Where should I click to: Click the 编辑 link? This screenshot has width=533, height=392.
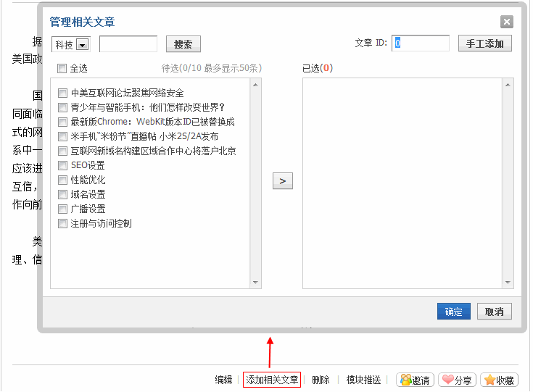tap(223, 380)
